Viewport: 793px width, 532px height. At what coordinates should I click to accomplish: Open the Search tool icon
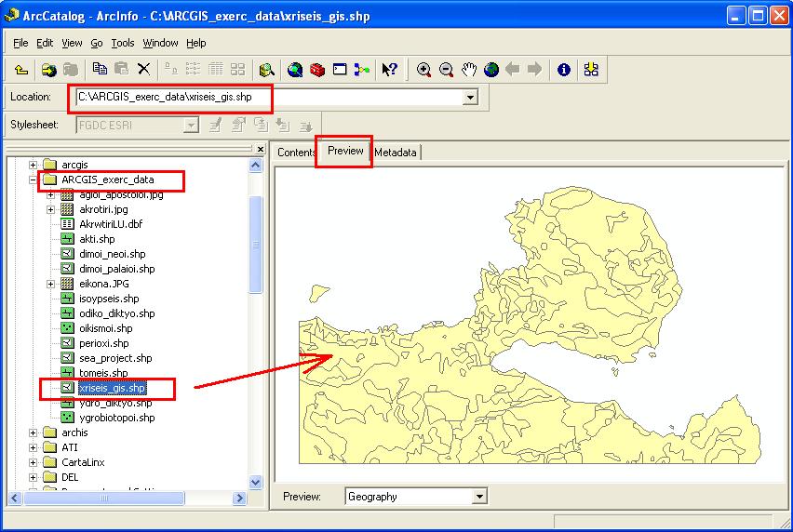pyautogui.click(x=266, y=69)
